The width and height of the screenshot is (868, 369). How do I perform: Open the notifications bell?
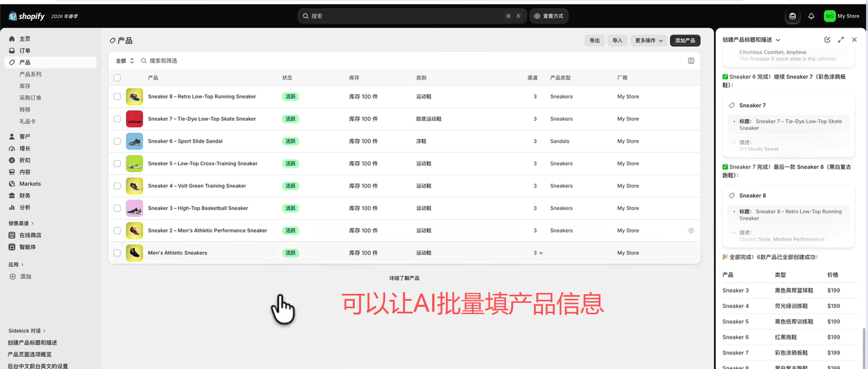coord(811,16)
